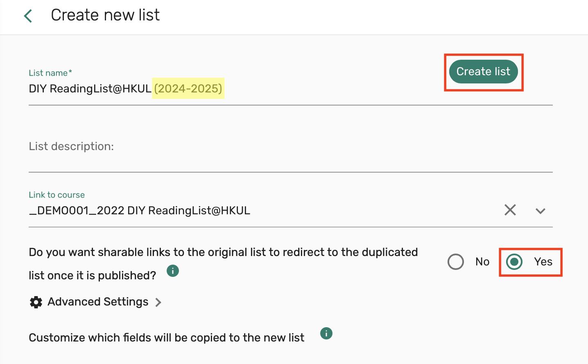The height and width of the screenshot is (364, 588).
Task: Expand Advanced Settings using the right chevron
Action: 158,302
